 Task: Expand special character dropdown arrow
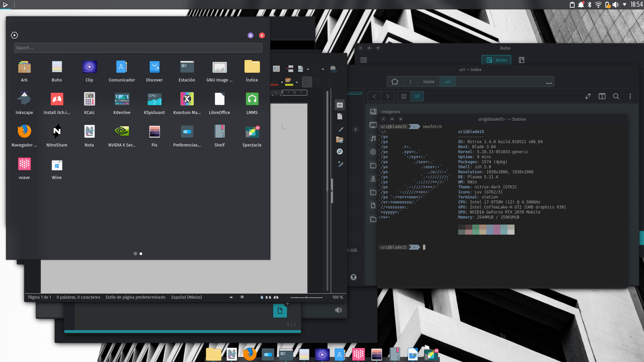323,69
